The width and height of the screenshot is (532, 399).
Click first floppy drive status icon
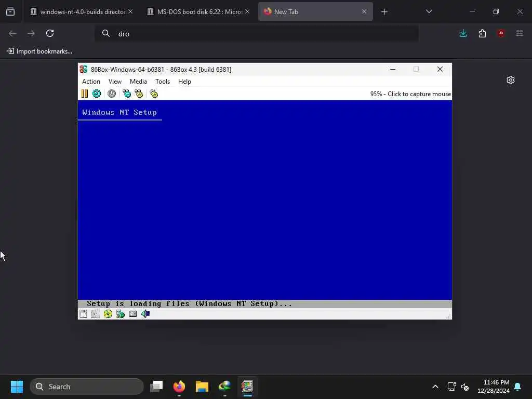coord(83,314)
